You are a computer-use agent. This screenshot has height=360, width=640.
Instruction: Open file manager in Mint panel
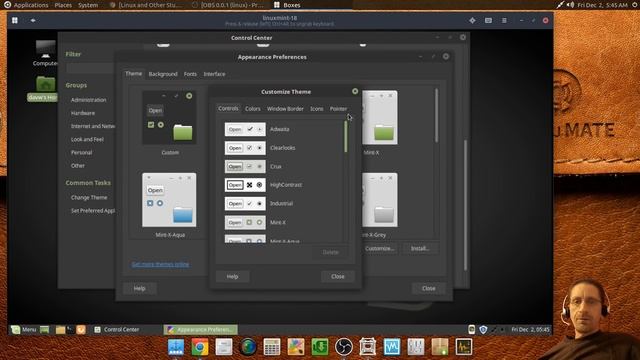(x=60, y=329)
